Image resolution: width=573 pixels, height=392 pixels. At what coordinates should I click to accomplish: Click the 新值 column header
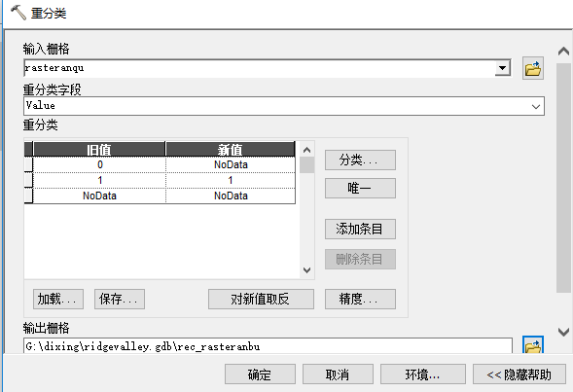coord(231,150)
